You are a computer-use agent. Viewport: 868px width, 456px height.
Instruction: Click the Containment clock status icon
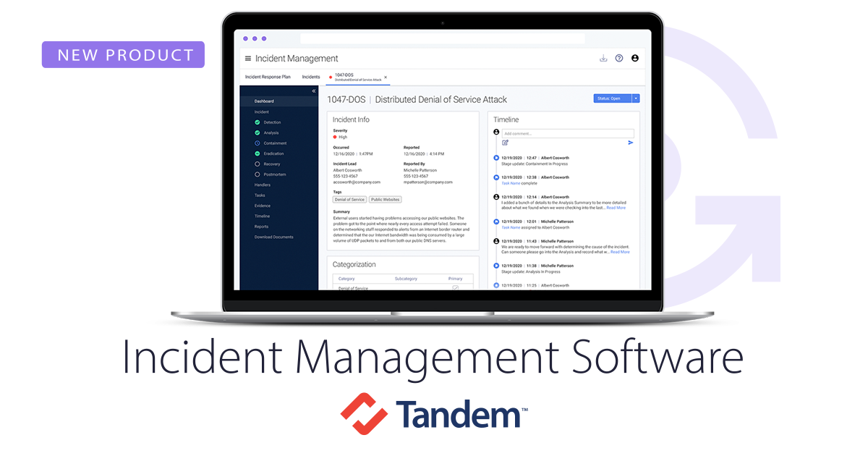256,143
